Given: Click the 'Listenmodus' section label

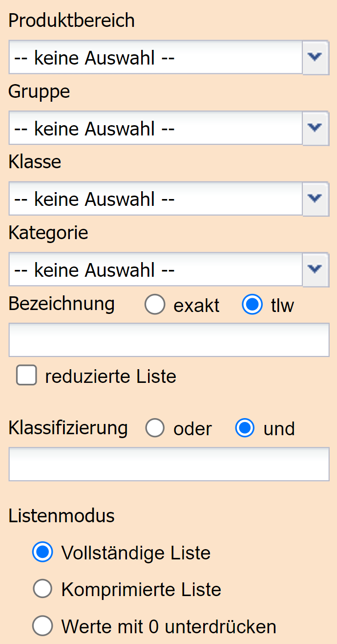Looking at the screenshot, I should (x=62, y=515).
